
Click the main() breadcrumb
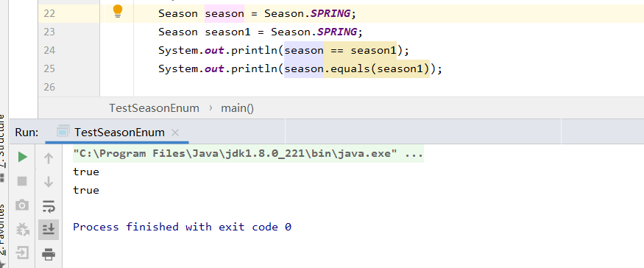238,108
